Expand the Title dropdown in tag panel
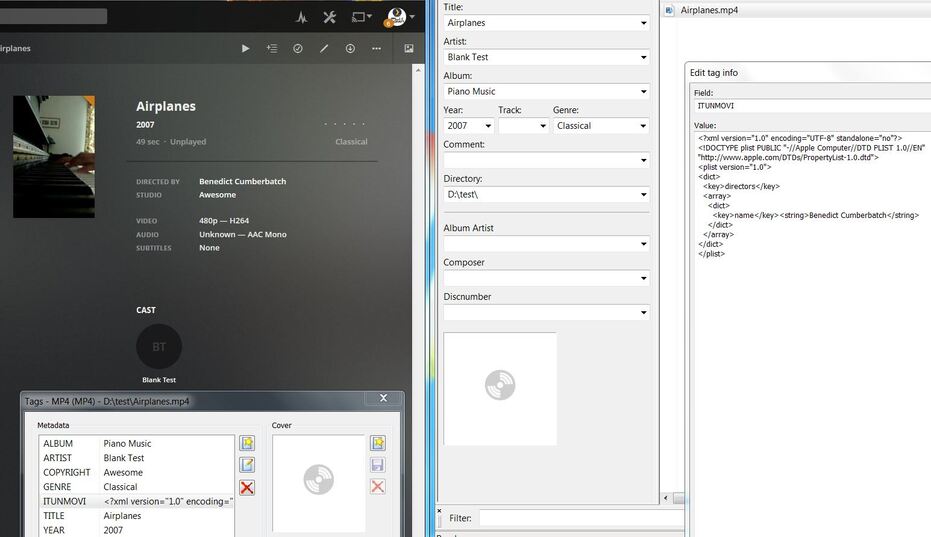 (644, 23)
